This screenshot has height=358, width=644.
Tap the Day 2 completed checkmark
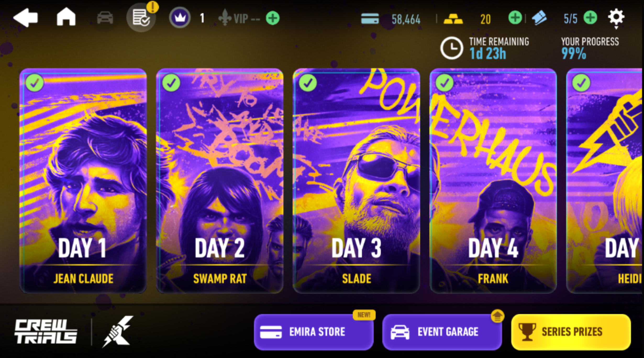[171, 83]
